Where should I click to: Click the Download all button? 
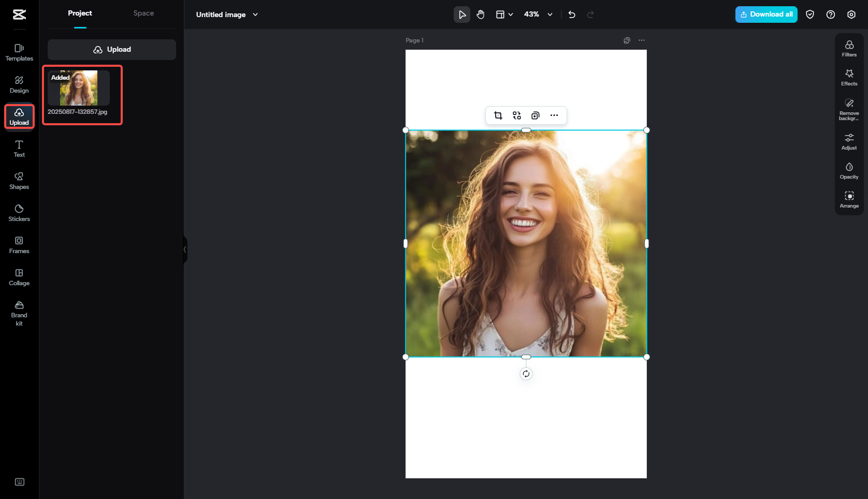pos(766,14)
